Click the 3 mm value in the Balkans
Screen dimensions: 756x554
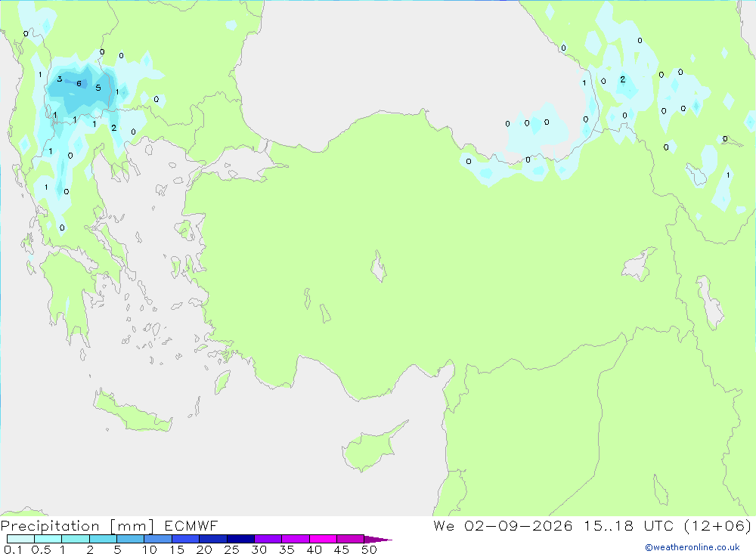59,79
